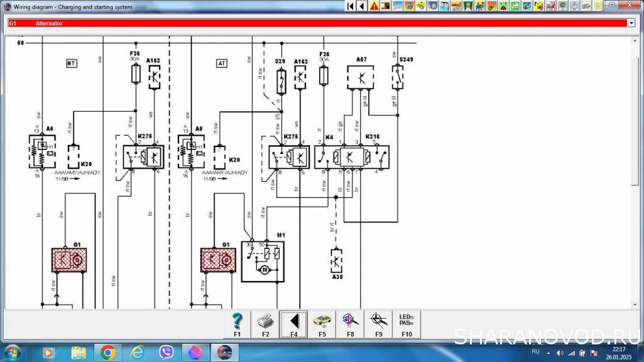Click the left G1 alternator symbol in diagram
The height and width of the screenshot is (362, 644).
point(69,260)
